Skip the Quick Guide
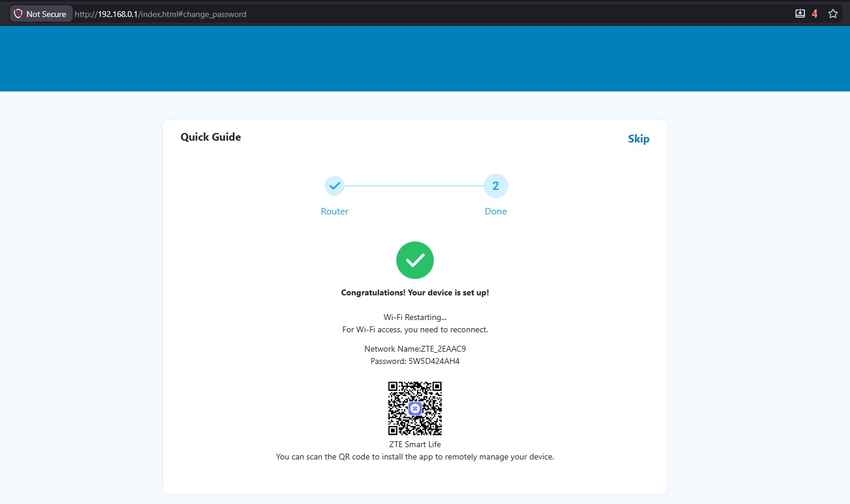This screenshot has width=850, height=504. click(x=638, y=139)
